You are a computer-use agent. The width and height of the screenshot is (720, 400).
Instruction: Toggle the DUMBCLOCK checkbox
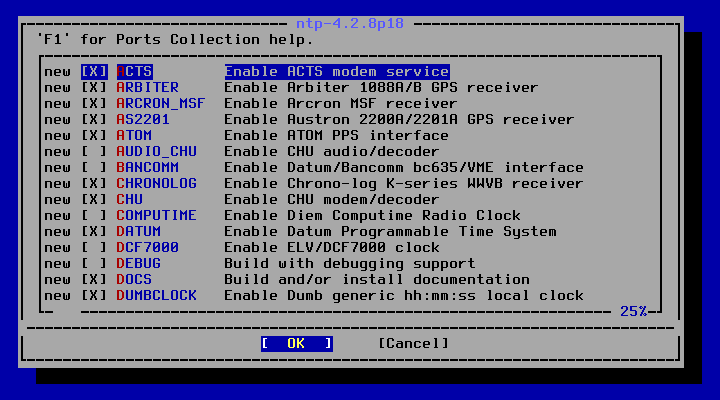tap(94, 296)
